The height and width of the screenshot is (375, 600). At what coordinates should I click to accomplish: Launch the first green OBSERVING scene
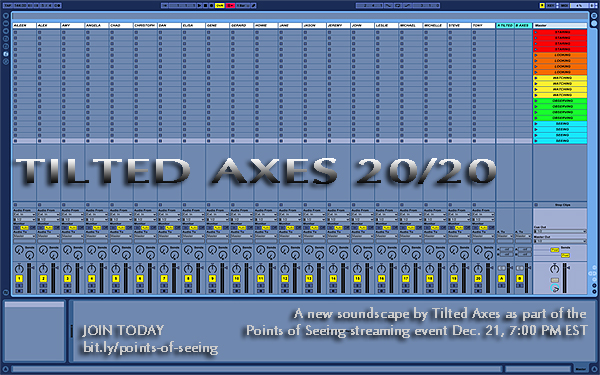pos(560,101)
